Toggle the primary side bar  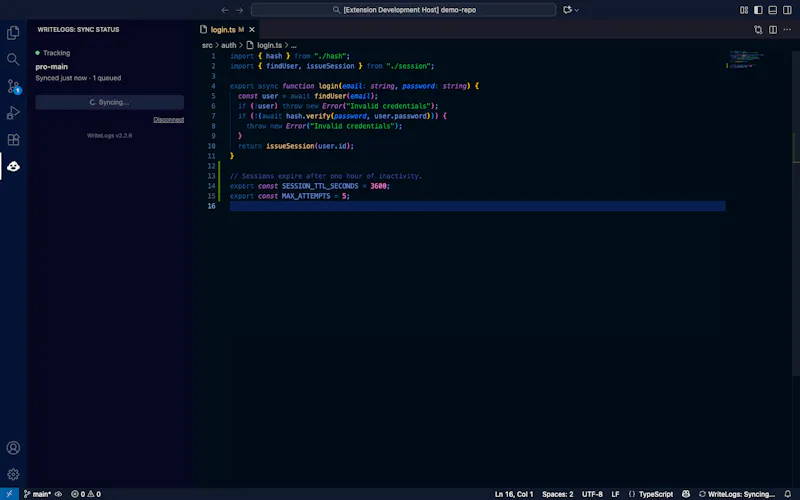[x=758, y=10]
